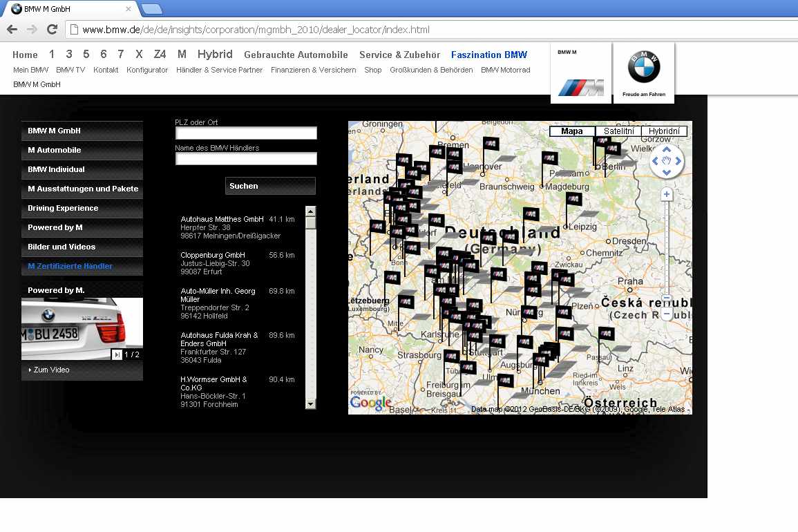Open Großkunden & Behörden link
The height and width of the screenshot is (532, 798).
pos(431,70)
